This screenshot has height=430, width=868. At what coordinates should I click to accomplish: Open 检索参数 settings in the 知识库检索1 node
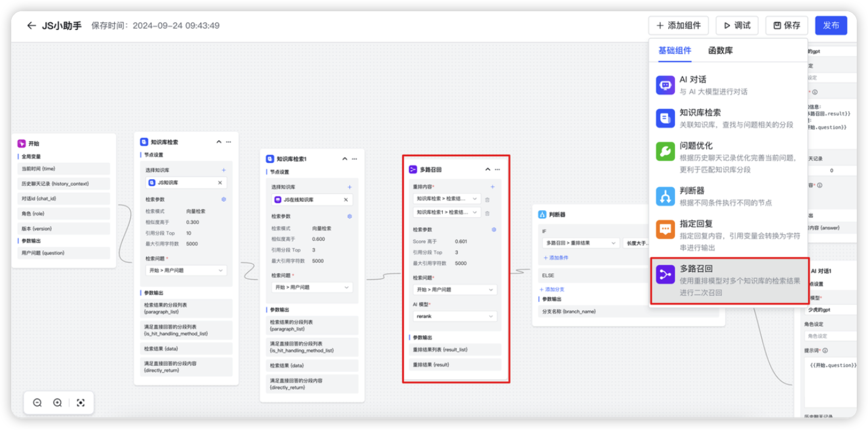click(x=350, y=216)
